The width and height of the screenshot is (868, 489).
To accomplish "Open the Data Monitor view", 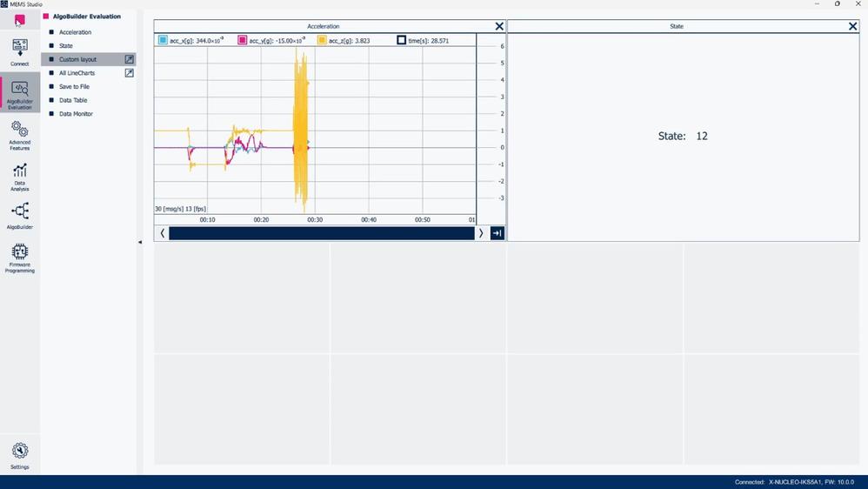I will pyautogui.click(x=76, y=113).
